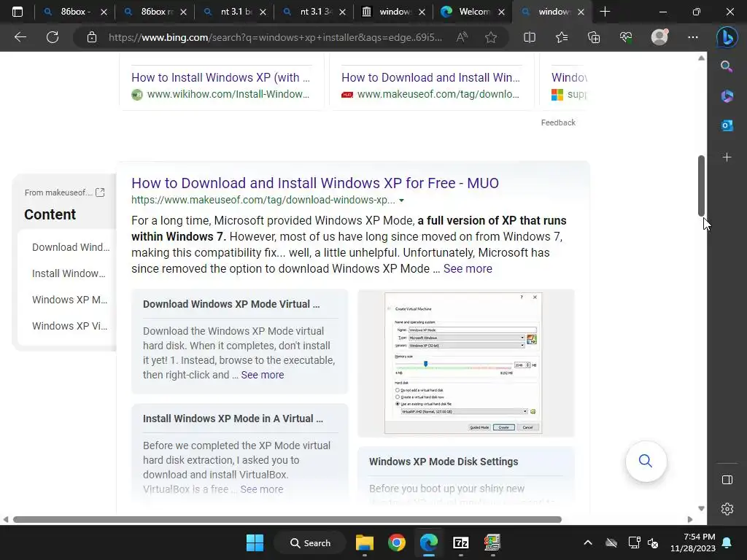Click the Feedback link

click(x=558, y=122)
